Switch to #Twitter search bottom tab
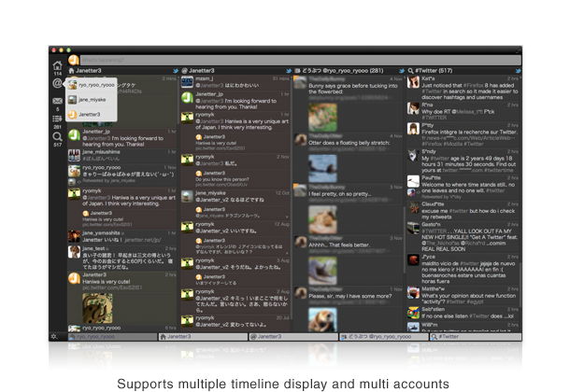570x392 pixels. 475,337
